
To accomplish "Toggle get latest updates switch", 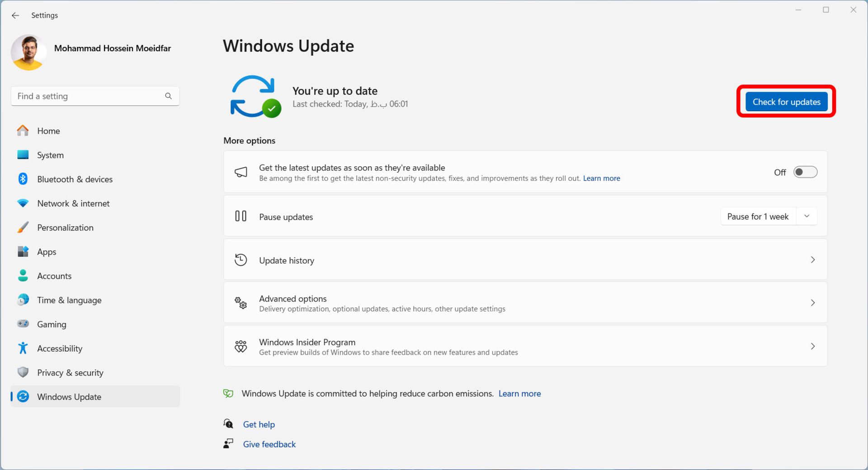I will click(806, 172).
